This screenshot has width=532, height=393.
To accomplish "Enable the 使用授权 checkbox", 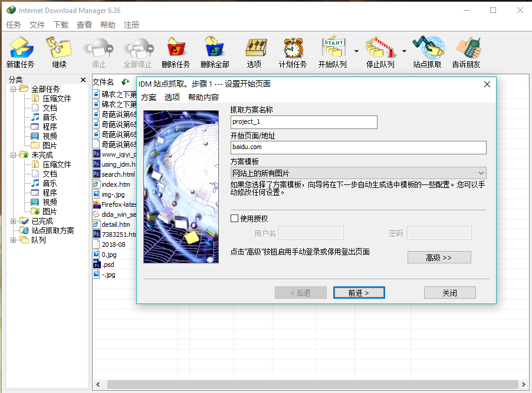I will click(x=235, y=219).
